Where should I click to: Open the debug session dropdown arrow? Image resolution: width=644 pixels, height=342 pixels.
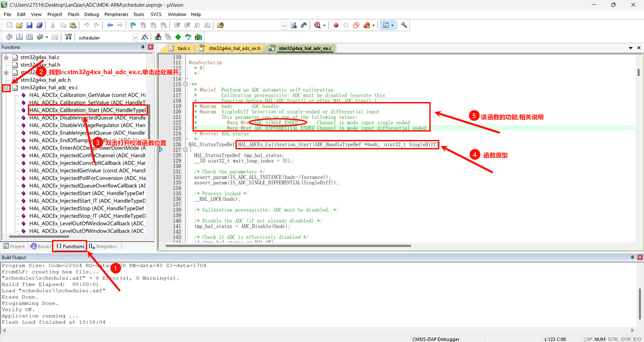[324, 26]
